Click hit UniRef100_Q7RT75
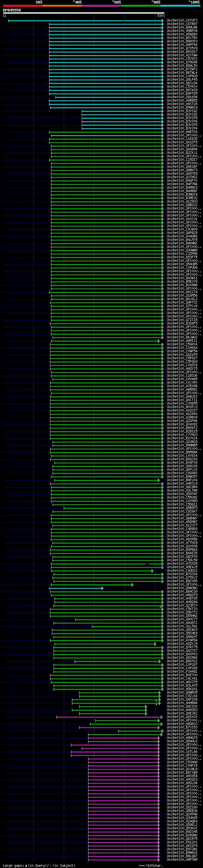 pyautogui.click(x=182, y=647)
